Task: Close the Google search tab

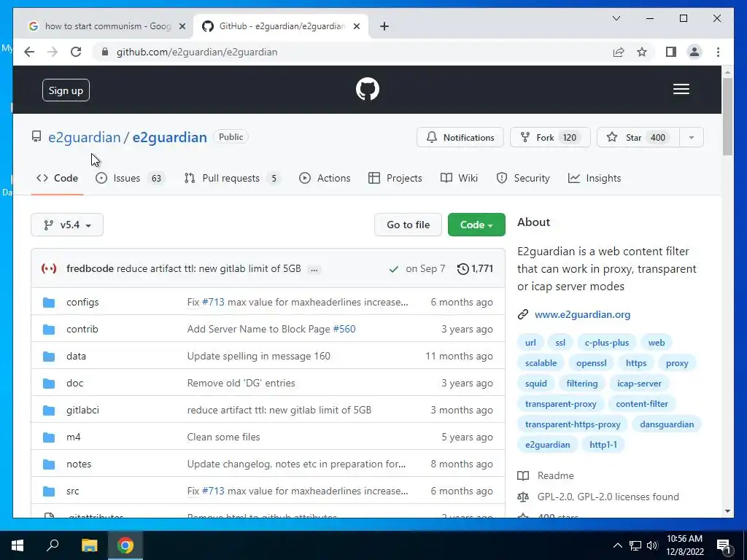Action: pyautogui.click(x=182, y=26)
